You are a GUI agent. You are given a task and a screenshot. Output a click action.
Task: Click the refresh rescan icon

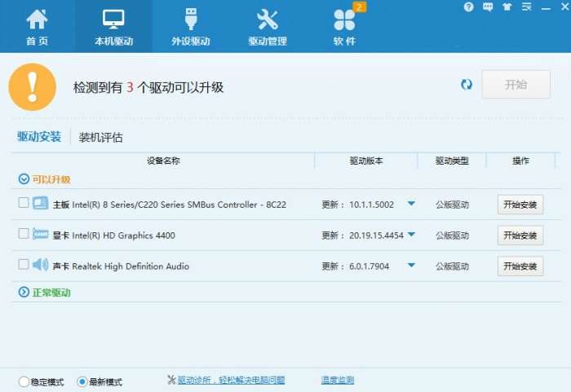[467, 85]
